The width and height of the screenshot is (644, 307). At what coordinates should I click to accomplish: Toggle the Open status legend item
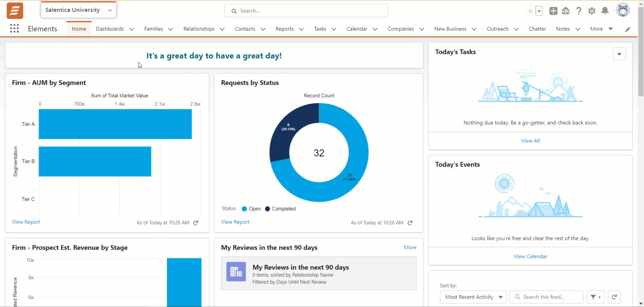251,209
